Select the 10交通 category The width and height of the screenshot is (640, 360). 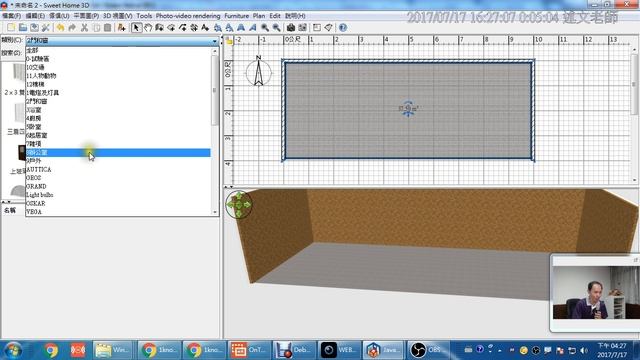[118, 67]
